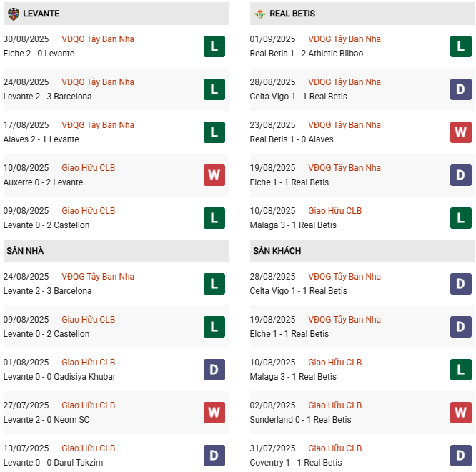Click the Levante team crest icon
Screen dimensions: 476x472
[x=13, y=14]
